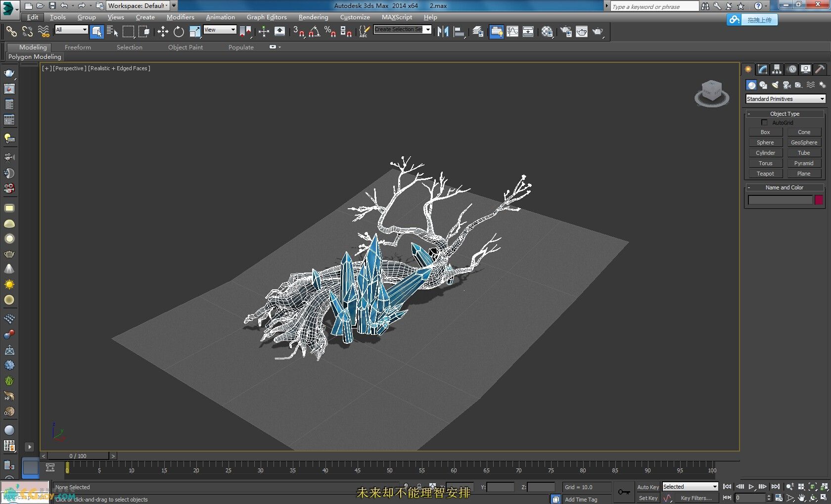Image resolution: width=831 pixels, height=504 pixels.
Task: Toggle the 3D Snaps button
Action: coord(298,32)
